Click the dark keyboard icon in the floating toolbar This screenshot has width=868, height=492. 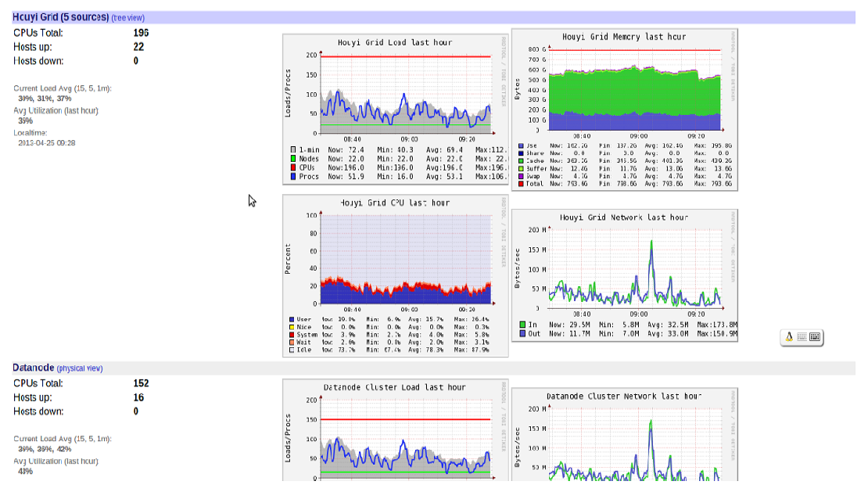(814, 336)
